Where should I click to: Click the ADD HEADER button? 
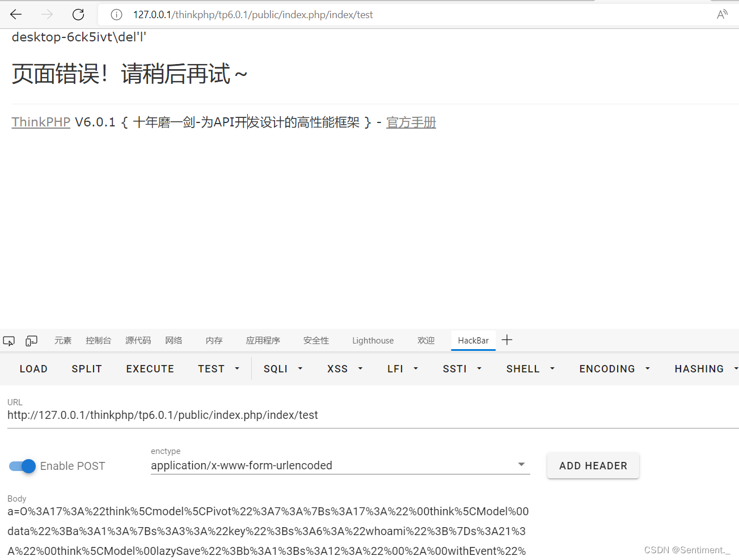[x=593, y=466]
